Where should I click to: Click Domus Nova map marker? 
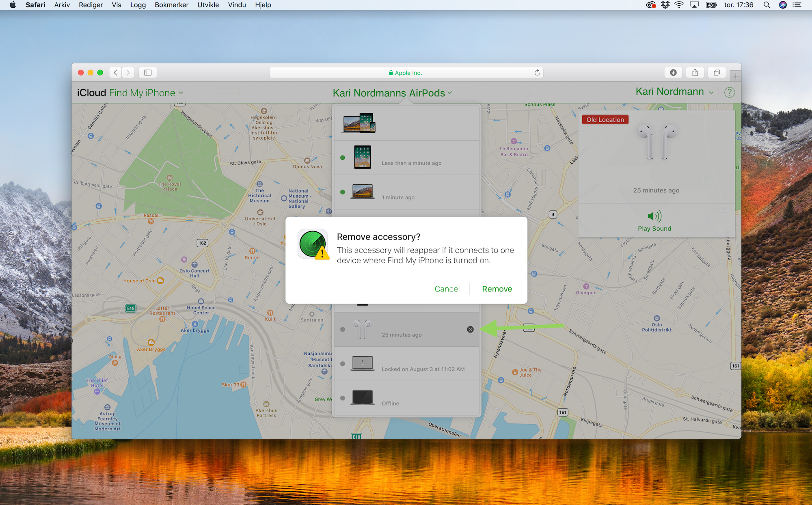[307, 160]
